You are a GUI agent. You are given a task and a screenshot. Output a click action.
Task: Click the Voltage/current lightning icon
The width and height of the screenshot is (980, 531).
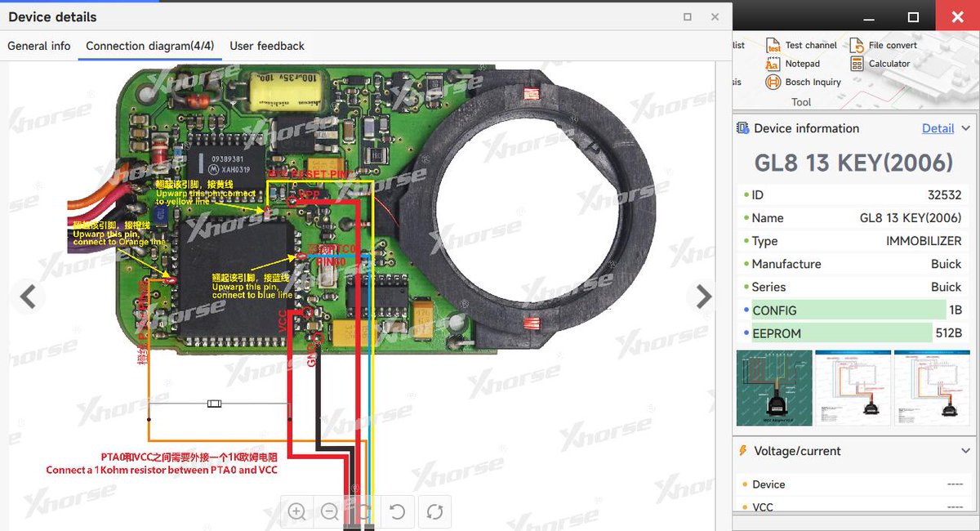tap(742, 451)
